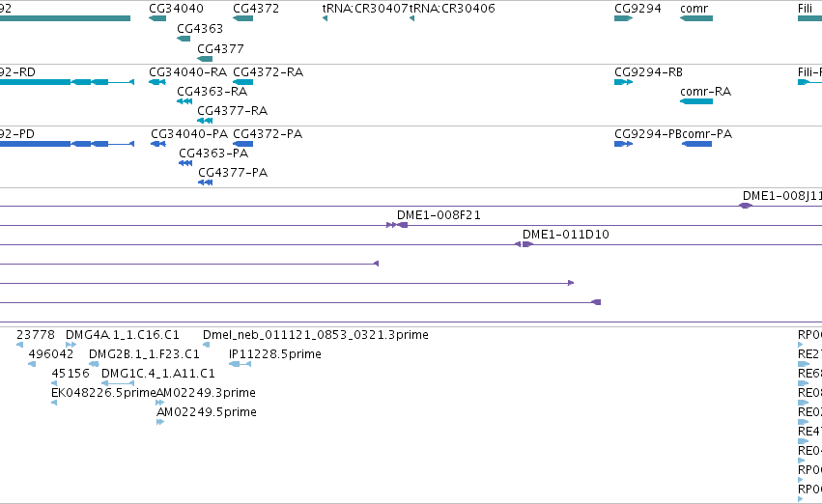Image resolution: width=822 pixels, height=504 pixels.
Task: Open the CG4363-RA transcript label
Action: pos(212,91)
